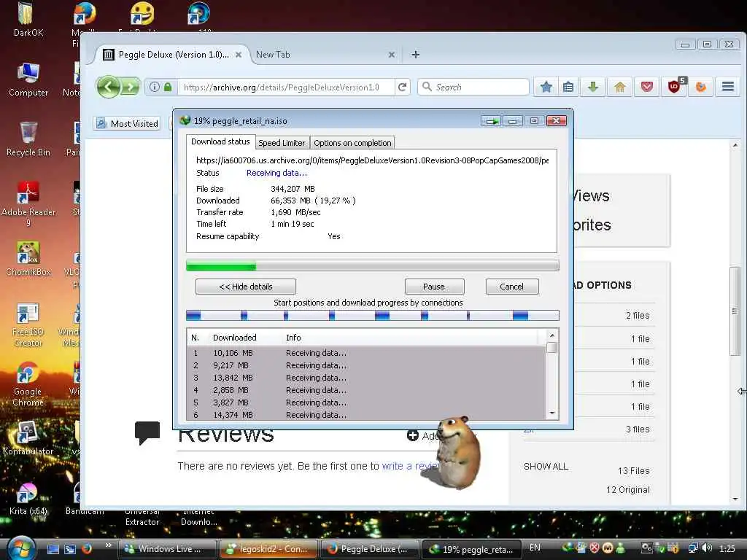This screenshot has height=560, width=747.
Task: Click the 13 Files entry
Action: point(634,471)
